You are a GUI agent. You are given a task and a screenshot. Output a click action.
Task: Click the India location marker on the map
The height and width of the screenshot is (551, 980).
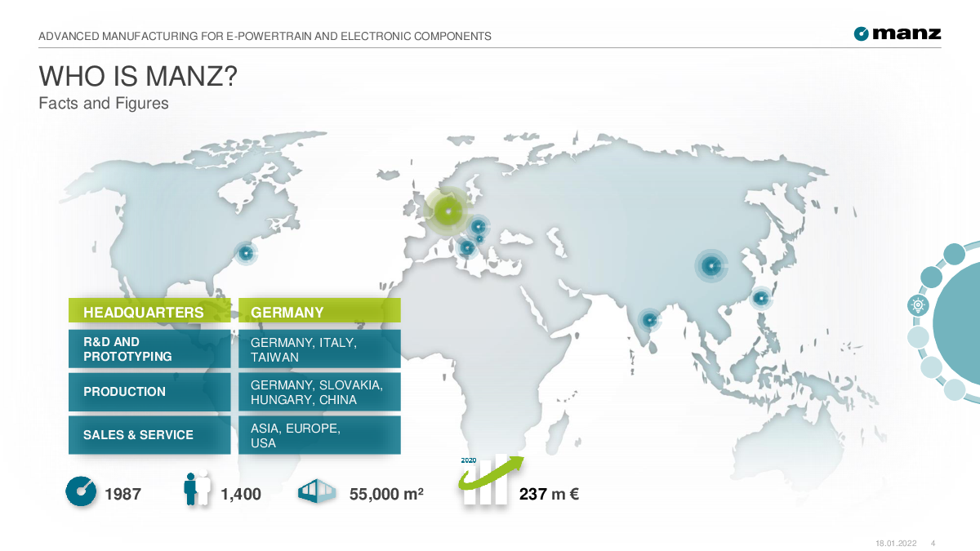click(649, 320)
